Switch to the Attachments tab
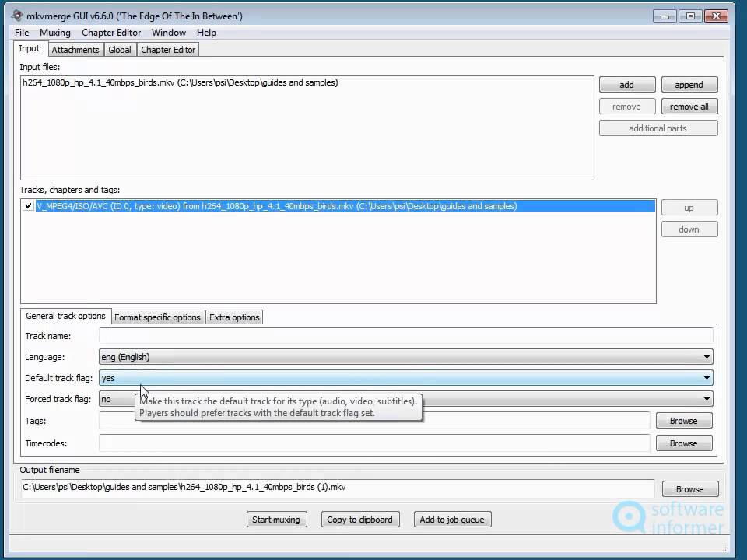The width and height of the screenshot is (747, 560). pyautogui.click(x=75, y=50)
